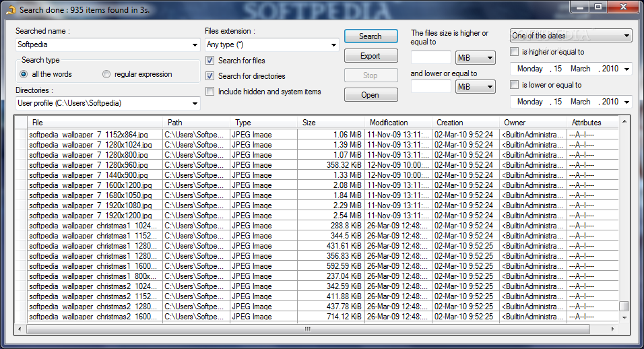This screenshot has width=644, height=349.
Task: Select the 'all the words' radio button
Action: click(x=24, y=74)
